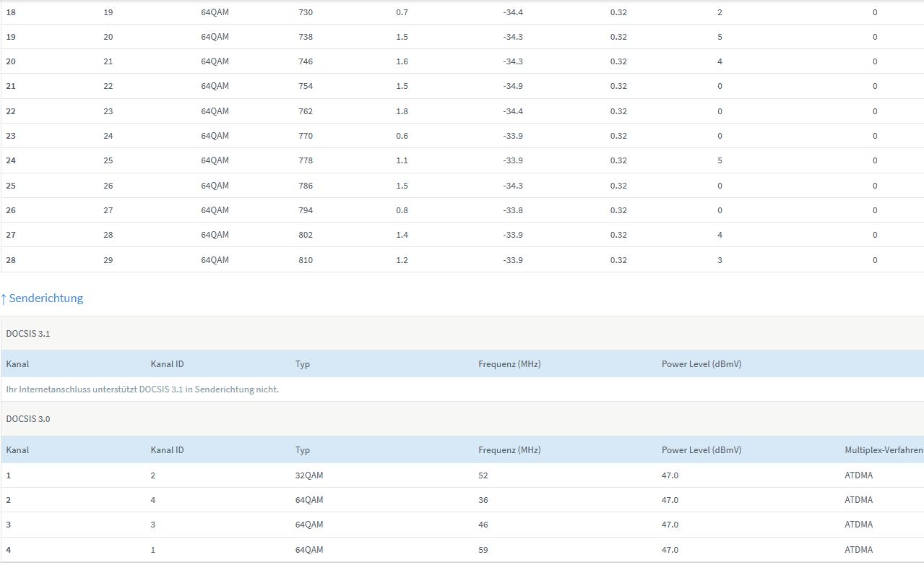Click MSE value -33.8 in channel 26 row

pyautogui.click(x=513, y=210)
